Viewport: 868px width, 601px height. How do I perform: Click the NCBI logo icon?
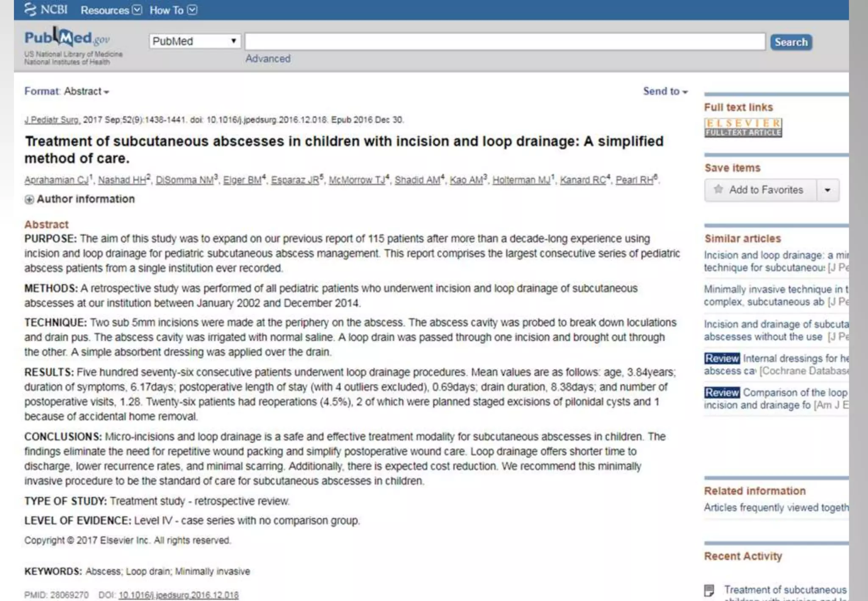click(31, 9)
